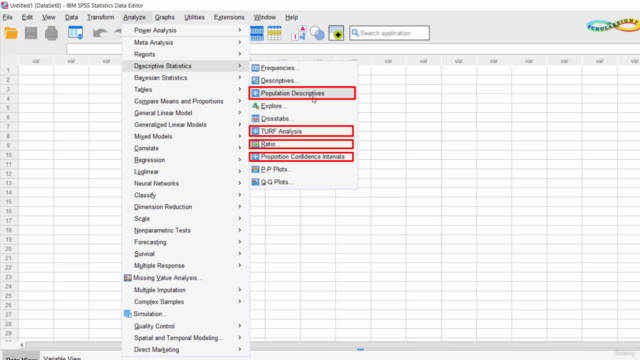Select P-P Plots

pos(303,169)
